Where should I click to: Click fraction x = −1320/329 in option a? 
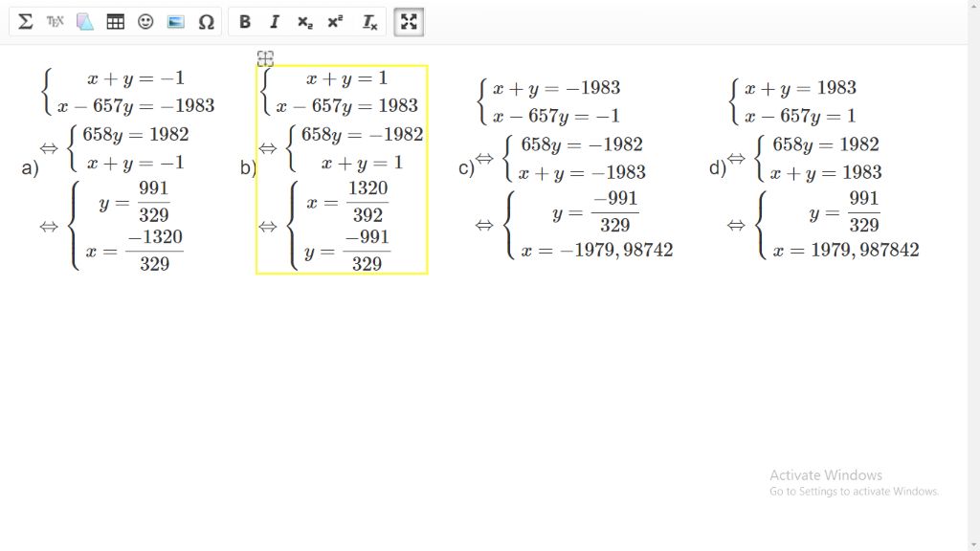point(134,251)
